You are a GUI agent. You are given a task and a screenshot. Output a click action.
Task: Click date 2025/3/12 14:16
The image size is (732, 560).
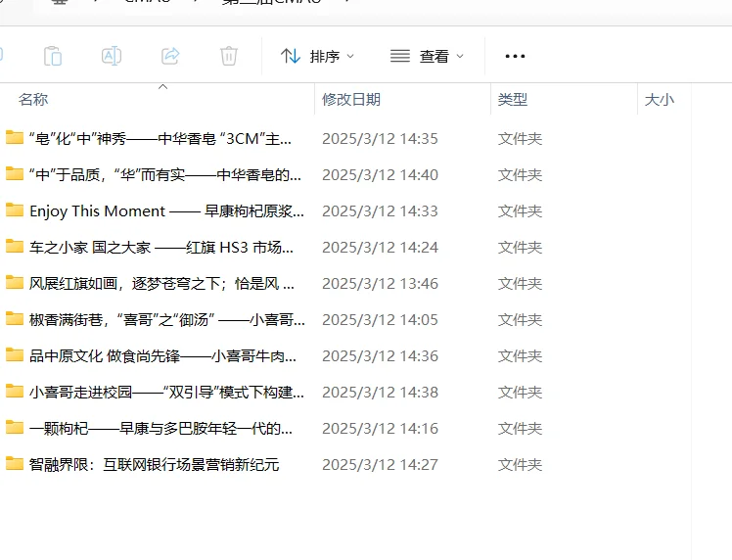pyautogui.click(x=380, y=428)
